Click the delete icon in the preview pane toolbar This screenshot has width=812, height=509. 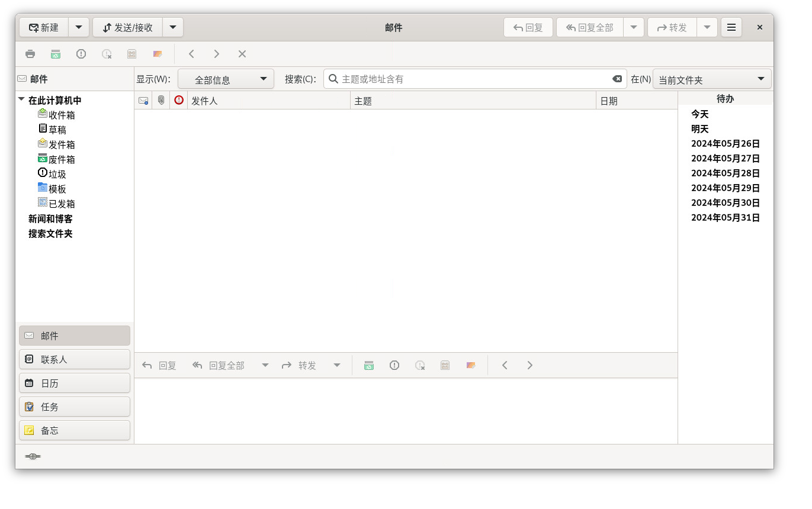(369, 365)
